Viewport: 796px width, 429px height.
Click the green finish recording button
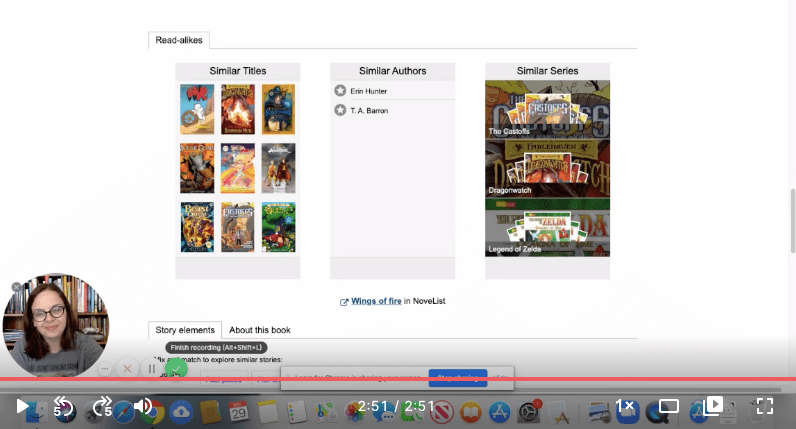175,368
